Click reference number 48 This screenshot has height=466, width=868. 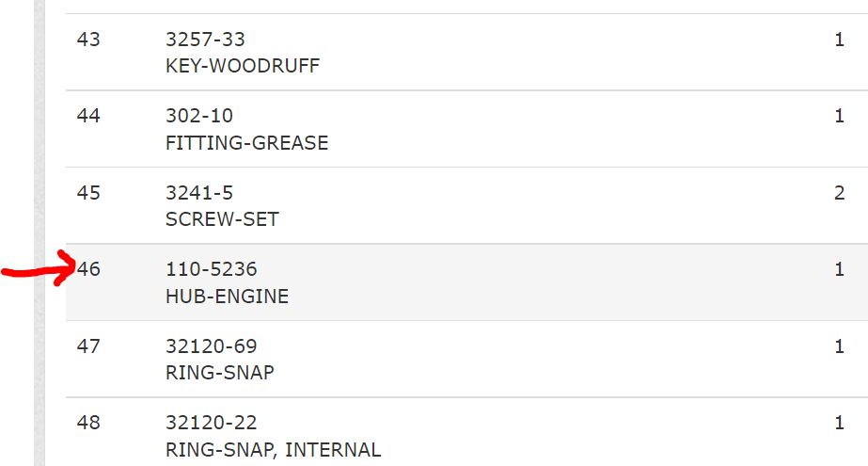88,423
